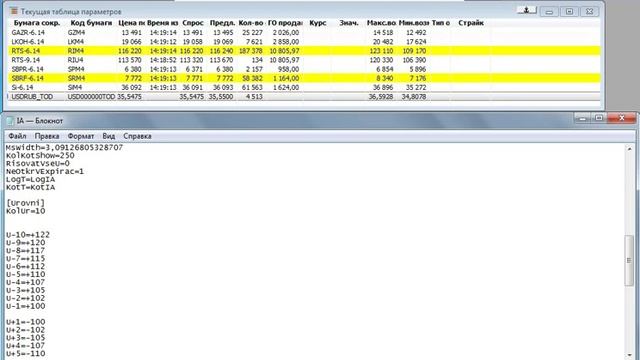Click the Страйк column header
The height and width of the screenshot is (360, 640).
click(x=471, y=23)
